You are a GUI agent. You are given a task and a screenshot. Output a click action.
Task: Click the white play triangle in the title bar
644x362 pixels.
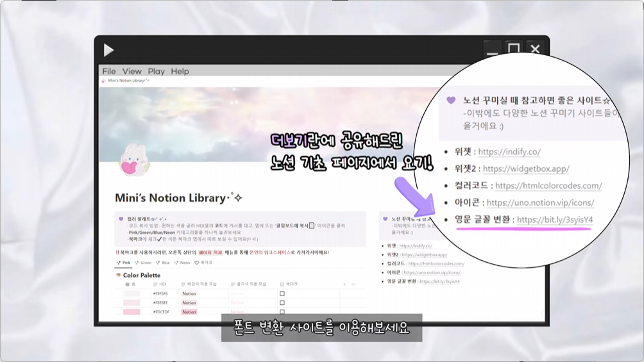click(x=108, y=50)
